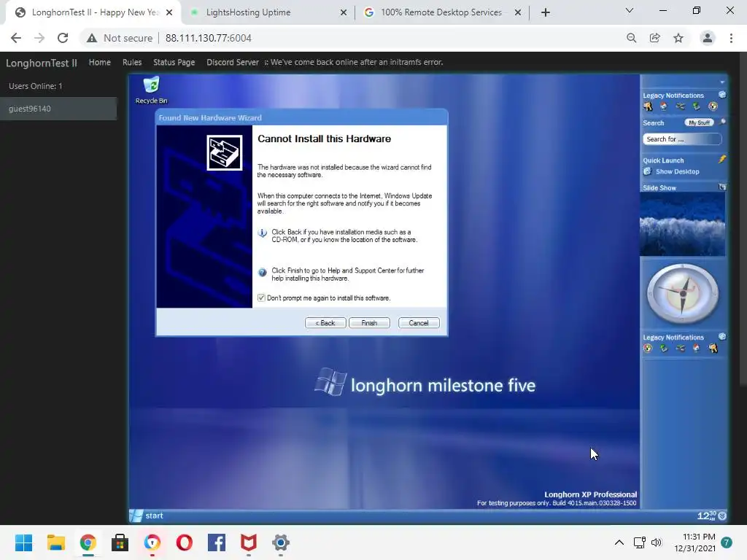The height and width of the screenshot is (560, 747).
Task: Click the address bar URL
Action: pyautogui.click(x=208, y=38)
